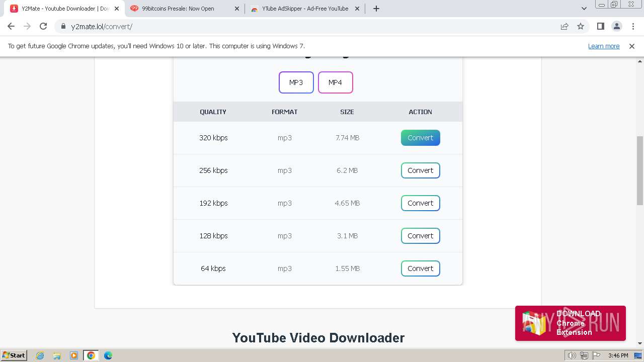
Task: Click the YouTube Video Downloader heading
Action: point(318,338)
